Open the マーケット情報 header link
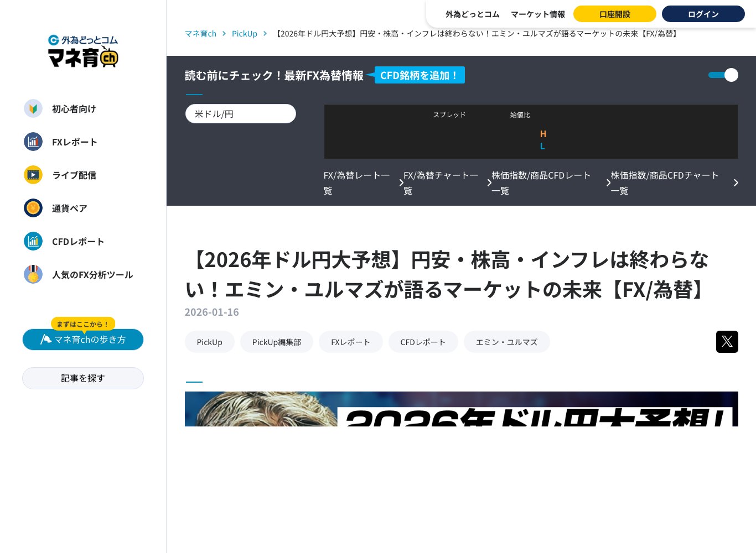This screenshot has width=756, height=553. (538, 14)
